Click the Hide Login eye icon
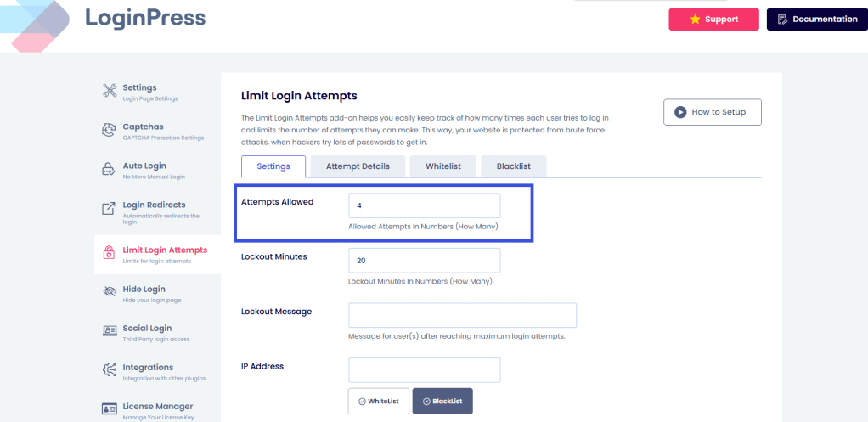The height and width of the screenshot is (422, 868). pyautogui.click(x=109, y=292)
